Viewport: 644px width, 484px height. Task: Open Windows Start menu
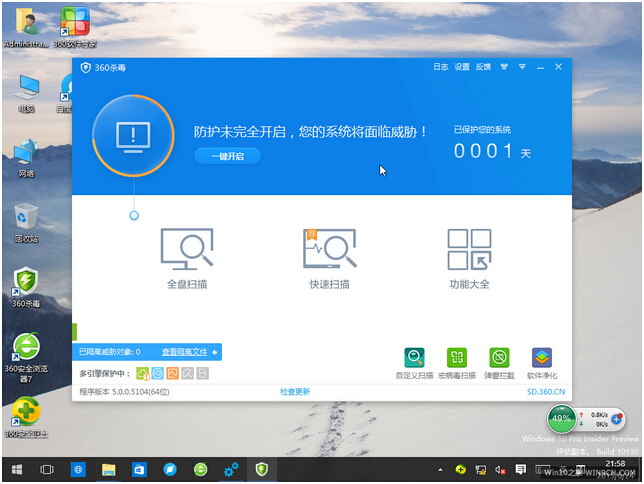16,468
